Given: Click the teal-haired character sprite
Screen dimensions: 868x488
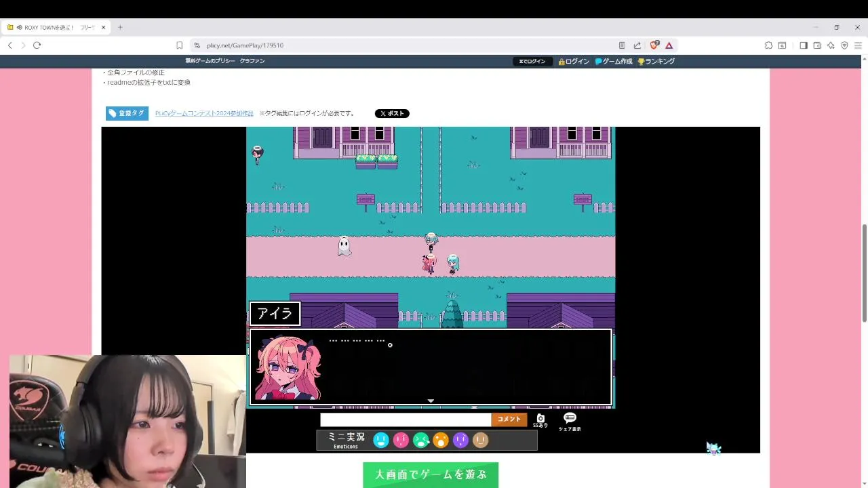Looking at the screenshot, I should [453, 264].
